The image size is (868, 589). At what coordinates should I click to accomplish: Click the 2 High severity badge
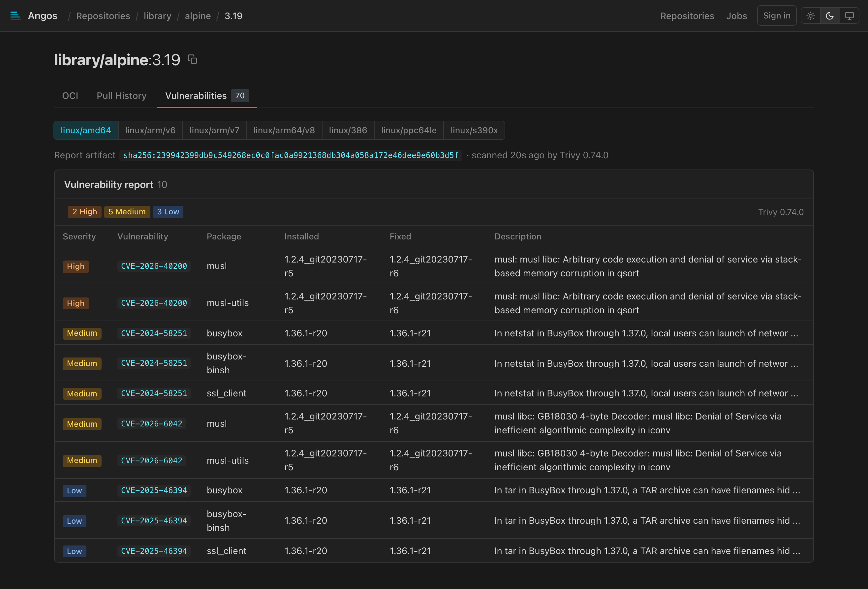(85, 212)
